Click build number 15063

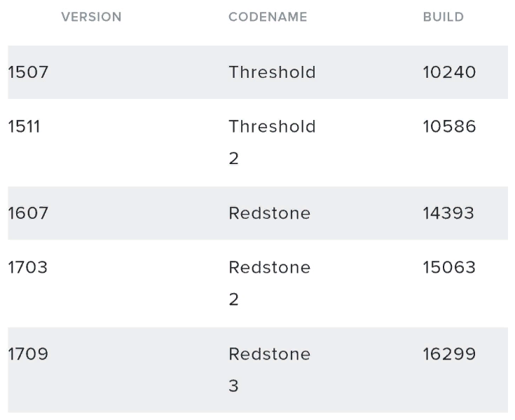click(x=449, y=268)
